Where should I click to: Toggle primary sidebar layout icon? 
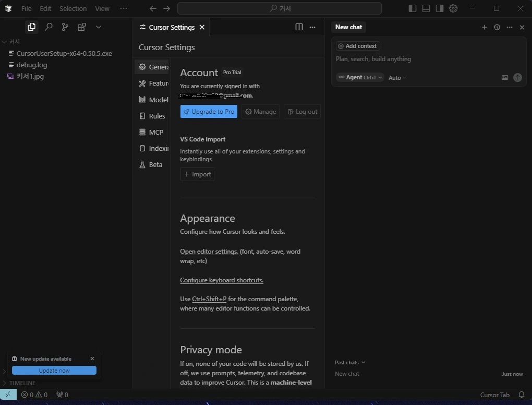[412, 8]
